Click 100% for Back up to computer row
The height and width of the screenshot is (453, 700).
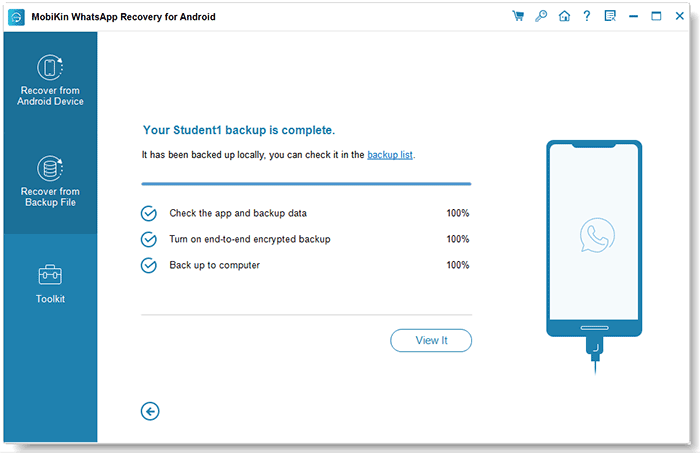(x=458, y=265)
